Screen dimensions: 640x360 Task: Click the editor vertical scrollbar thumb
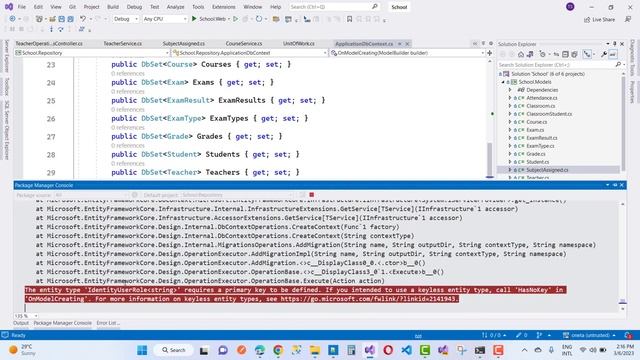[x=490, y=159]
